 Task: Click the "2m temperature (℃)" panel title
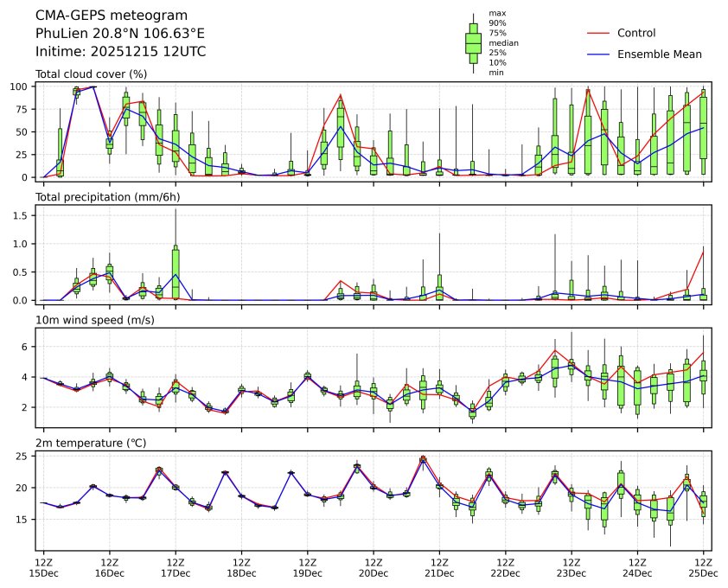91,443
